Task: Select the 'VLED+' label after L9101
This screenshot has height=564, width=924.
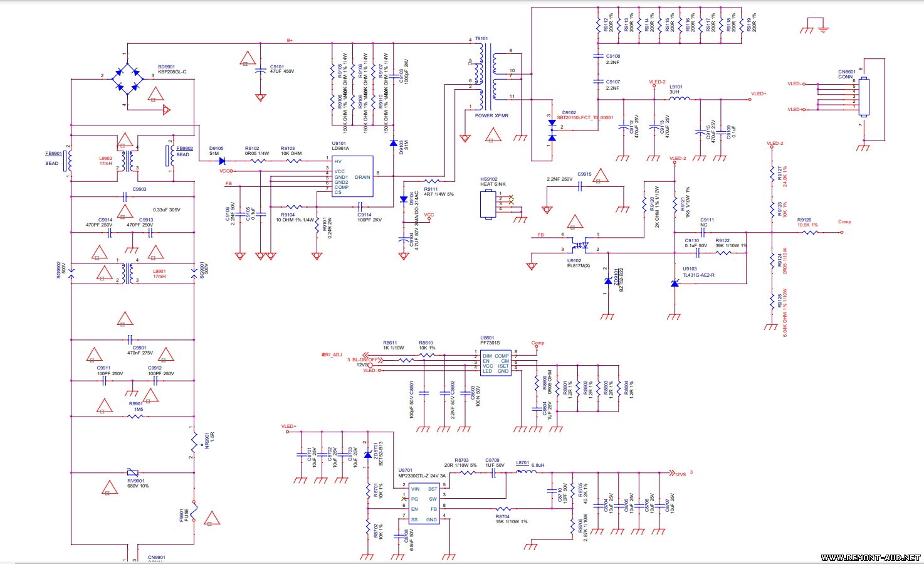Action: [759, 93]
